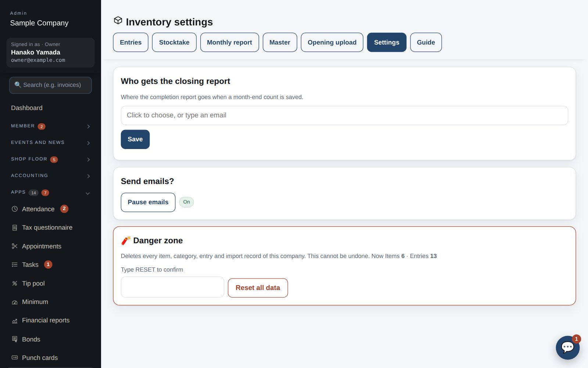
Task: Toggle the Pause emails button
Action: click(x=148, y=202)
